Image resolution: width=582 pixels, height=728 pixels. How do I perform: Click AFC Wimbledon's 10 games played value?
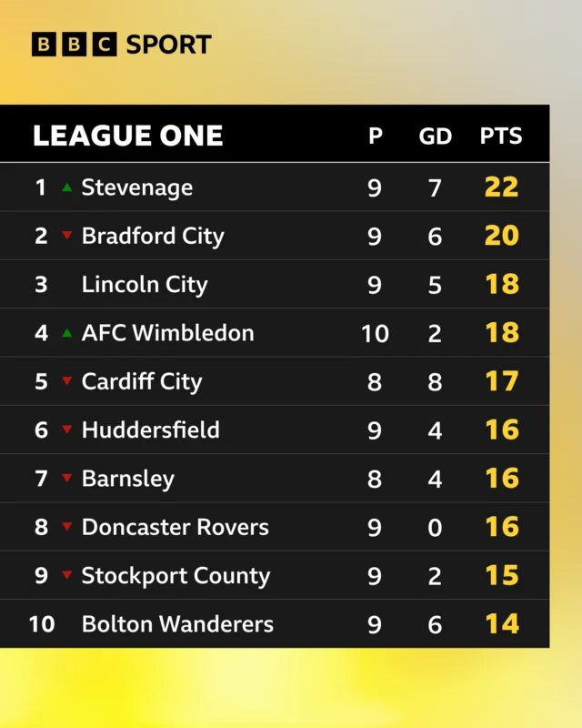point(375,333)
